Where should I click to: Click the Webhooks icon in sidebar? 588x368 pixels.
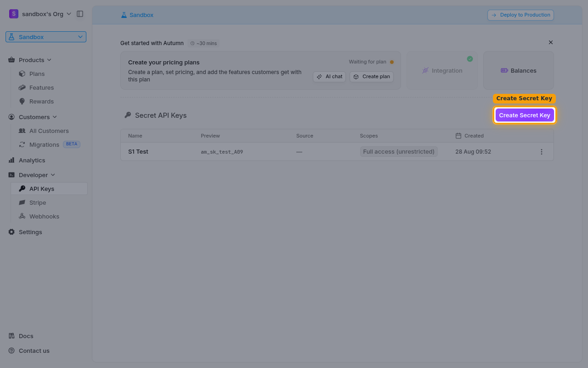(x=22, y=216)
